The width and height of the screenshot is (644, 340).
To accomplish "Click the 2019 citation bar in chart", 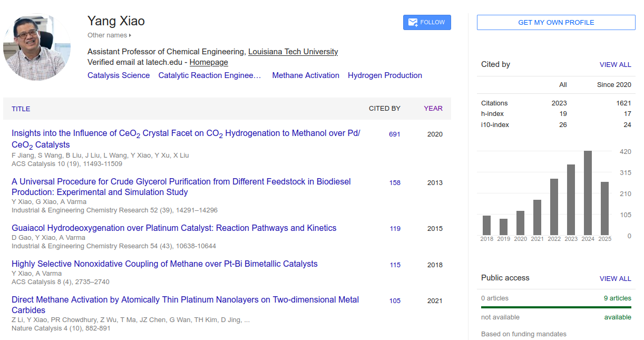I will tap(503, 227).
